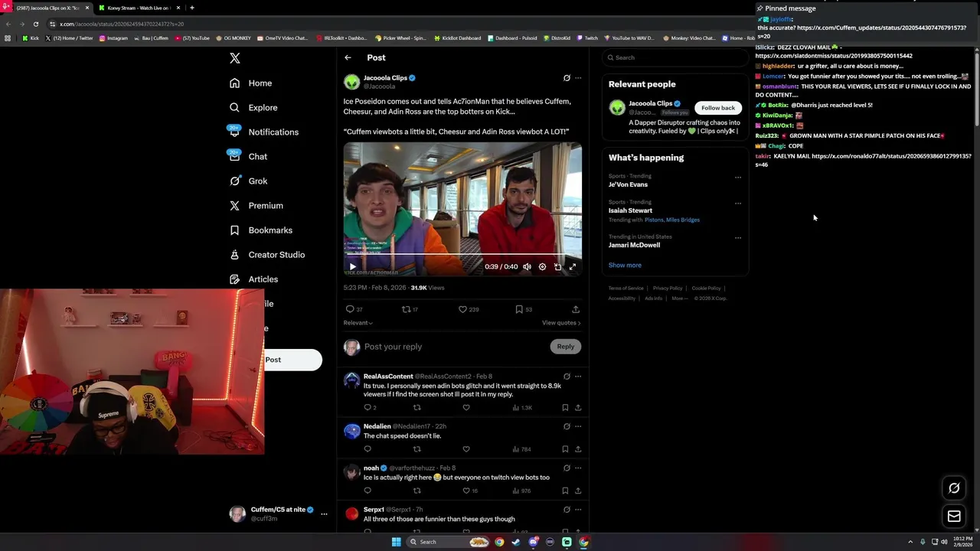The image size is (980, 551).
Task: Open video settings gear
Action: pos(542,267)
